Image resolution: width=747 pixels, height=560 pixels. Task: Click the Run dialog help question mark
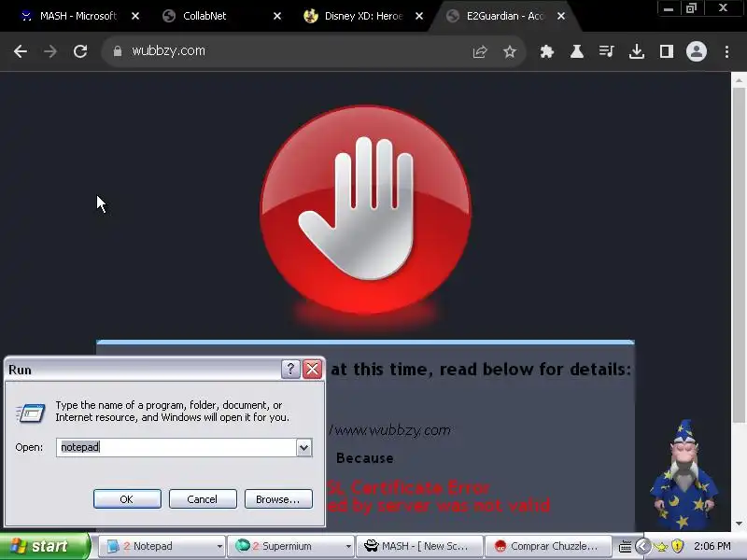(290, 369)
